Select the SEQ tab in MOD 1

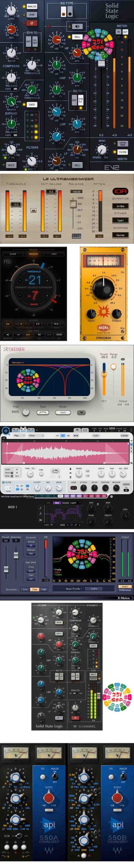57,503
